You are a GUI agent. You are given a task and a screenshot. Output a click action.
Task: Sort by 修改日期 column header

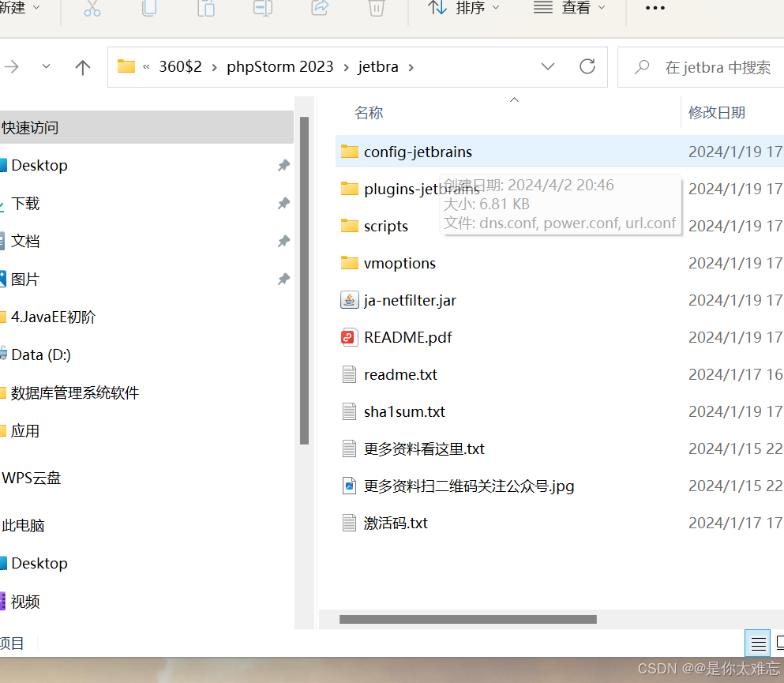(717, 112)
